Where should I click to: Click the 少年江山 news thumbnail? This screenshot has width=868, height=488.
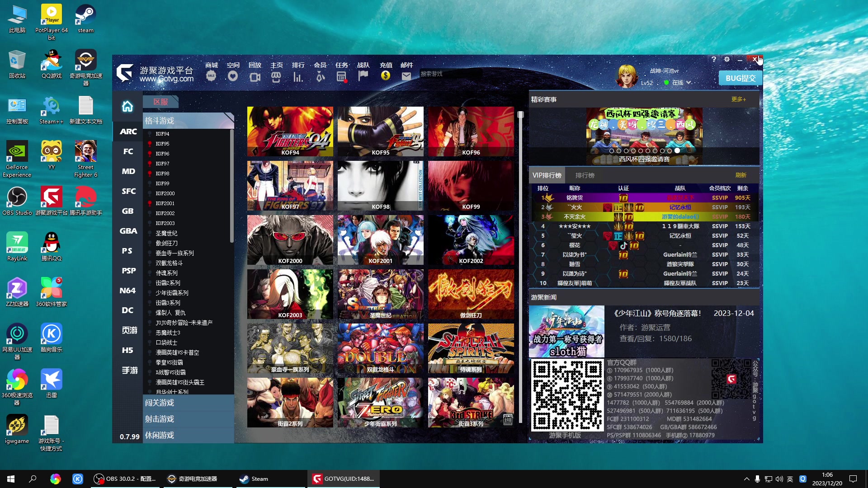tap(566, 332)
